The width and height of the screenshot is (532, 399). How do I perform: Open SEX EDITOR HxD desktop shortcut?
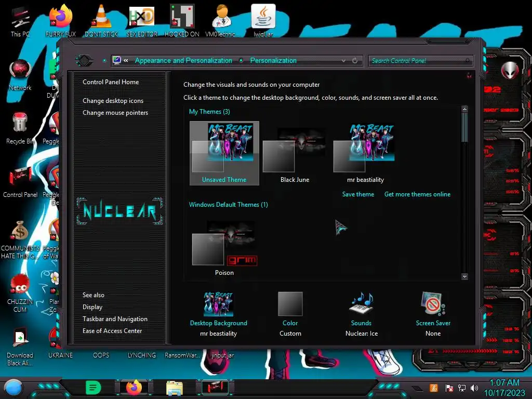[x=142, y=21]
